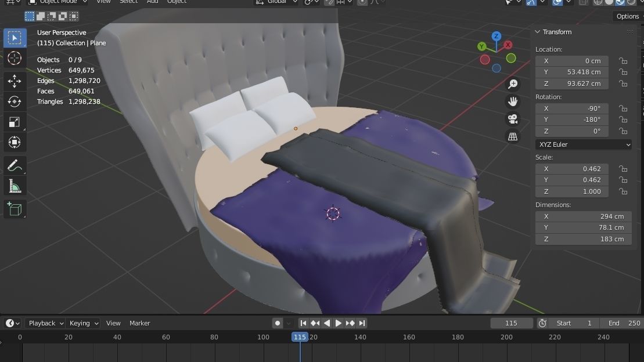
Task: Click the timeline playhead at frame 115
Action: click(300, 337)
